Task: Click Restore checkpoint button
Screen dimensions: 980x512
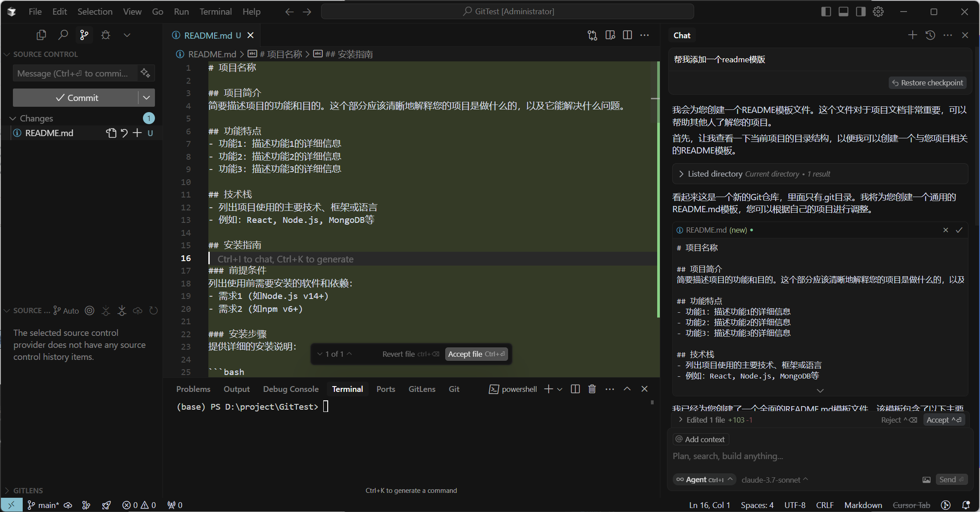Action: 928,83
